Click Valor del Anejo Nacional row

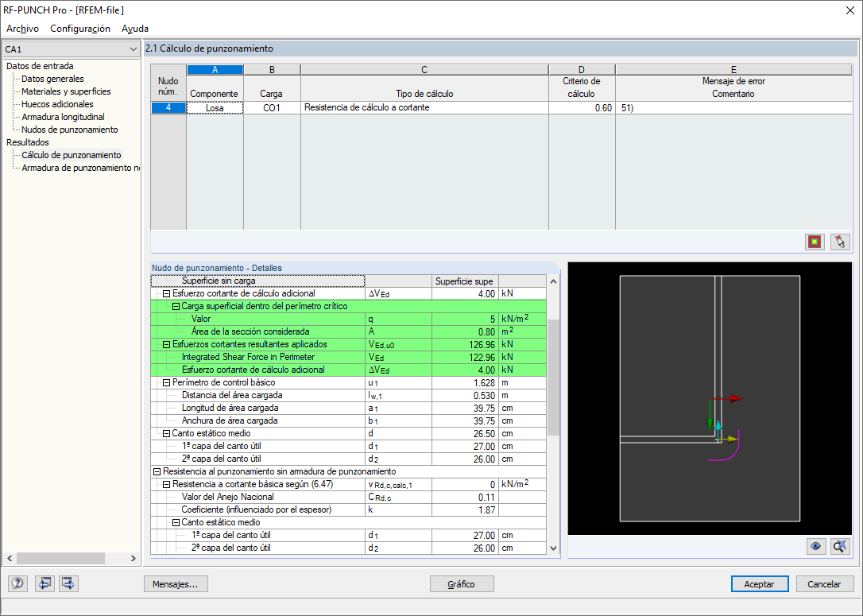click(348, 497)
